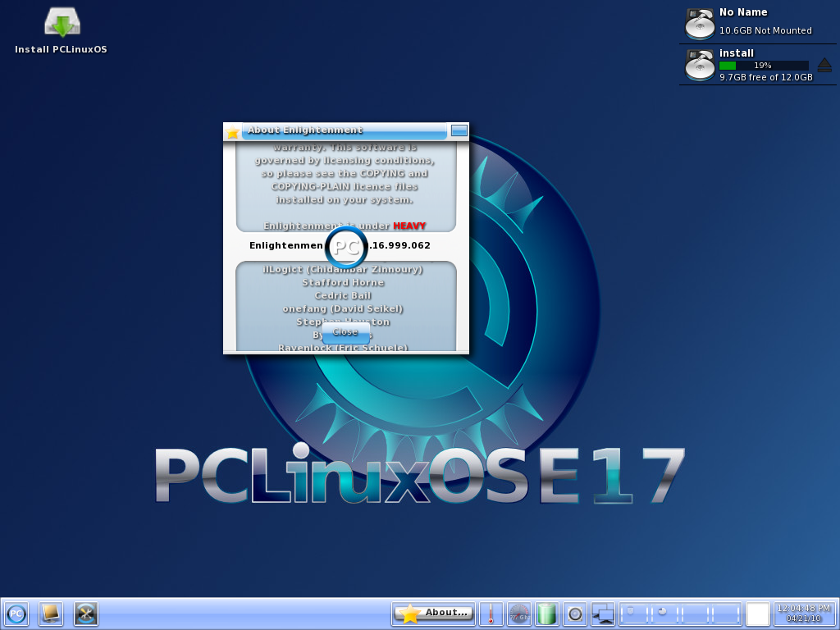Click the dual-monitor screens gadget
The height and width of the screenshot is (630, 840).
[x=603, y=614]
